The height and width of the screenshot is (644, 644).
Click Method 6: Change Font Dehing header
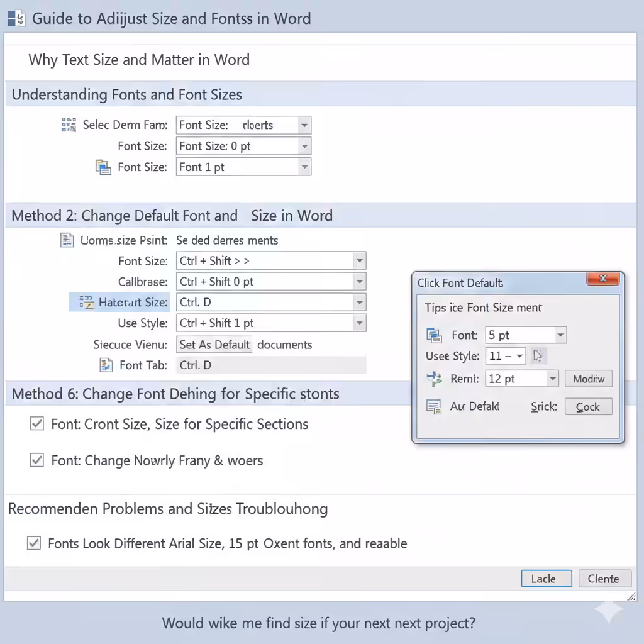point(208,394)
